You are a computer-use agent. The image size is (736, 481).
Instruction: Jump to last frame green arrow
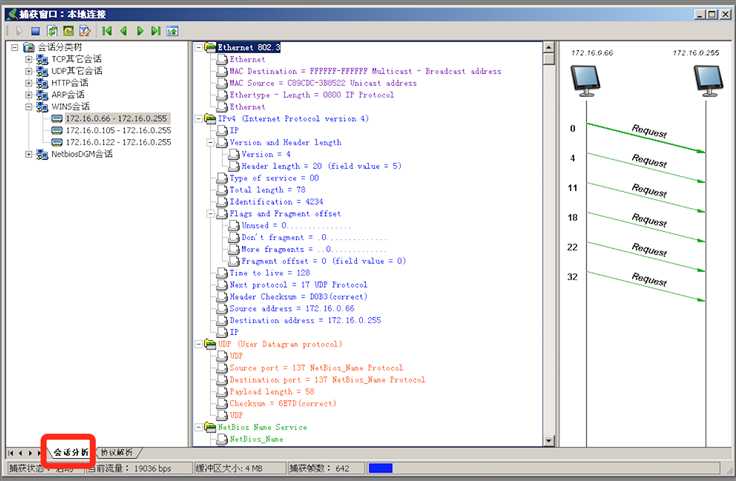(156, 31)
